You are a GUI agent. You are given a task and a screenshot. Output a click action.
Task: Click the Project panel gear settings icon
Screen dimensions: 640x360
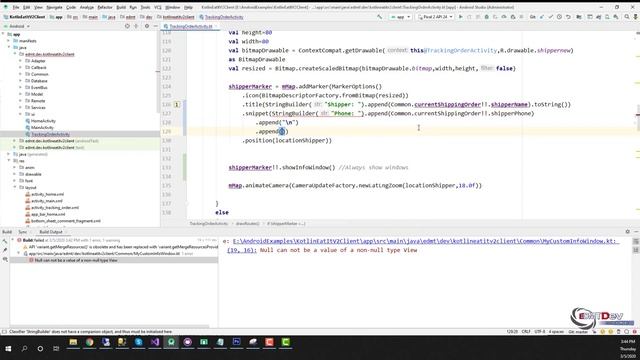pos(147,26)
